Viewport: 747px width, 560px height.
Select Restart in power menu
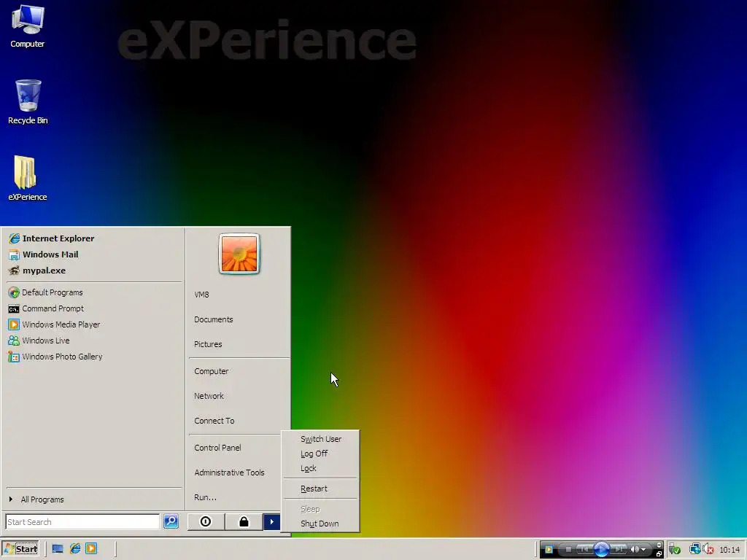pos(321,489)
